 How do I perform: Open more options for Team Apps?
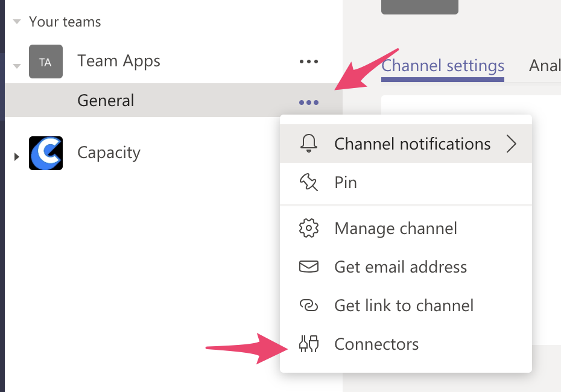pyautogui.click(x=308, y=61)
